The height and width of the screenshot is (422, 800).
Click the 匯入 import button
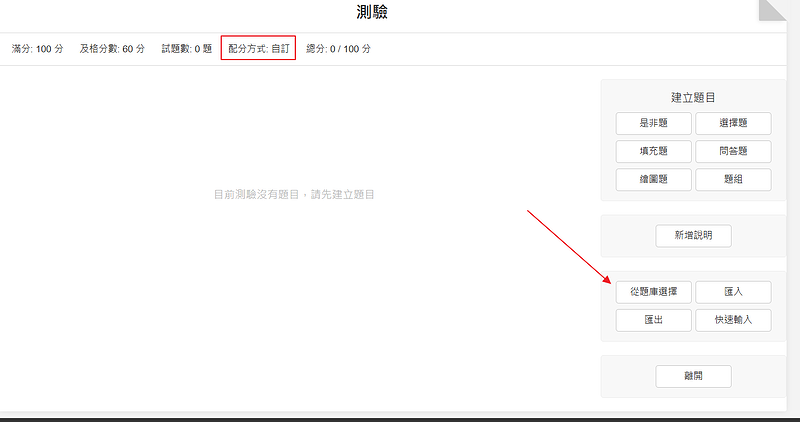[733, 292]
